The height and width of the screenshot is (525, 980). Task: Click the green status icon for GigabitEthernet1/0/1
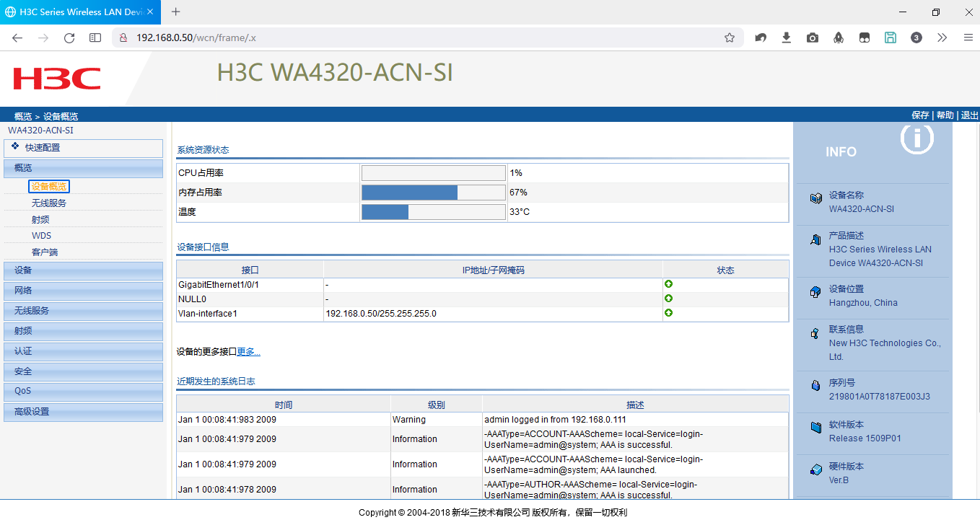(x=668, y=284)
